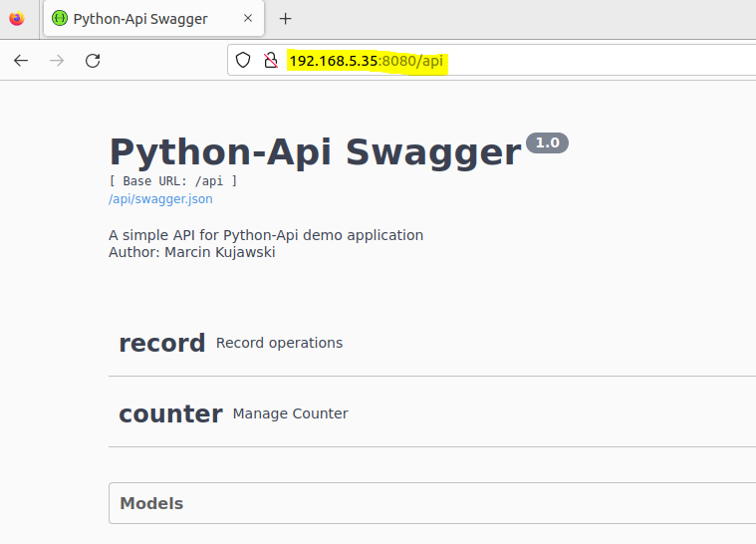Click the Firefox View icon
756x544 pixels.
tap(16, 19)
